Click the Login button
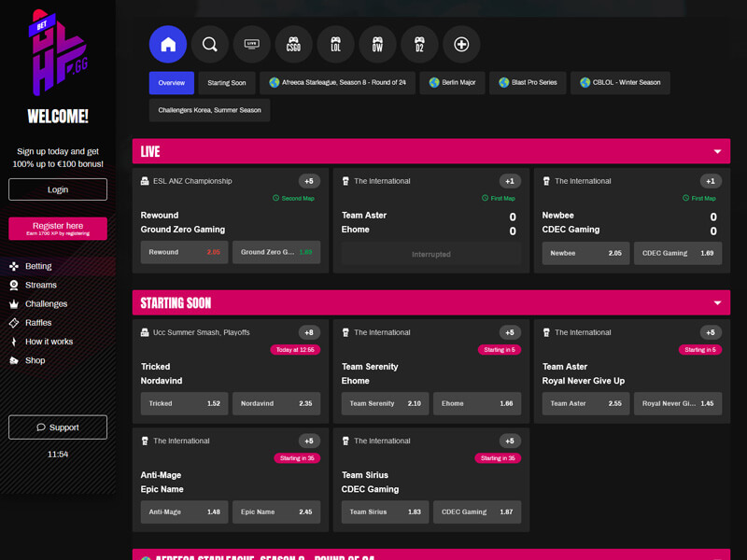Viewport: 747px width, 560px height. (x=58, y=189)
